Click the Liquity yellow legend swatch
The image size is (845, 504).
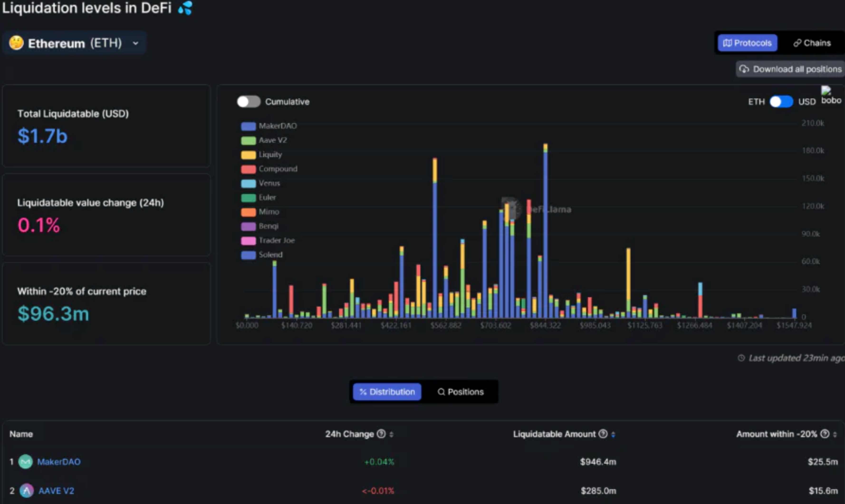tap(248, 155)
